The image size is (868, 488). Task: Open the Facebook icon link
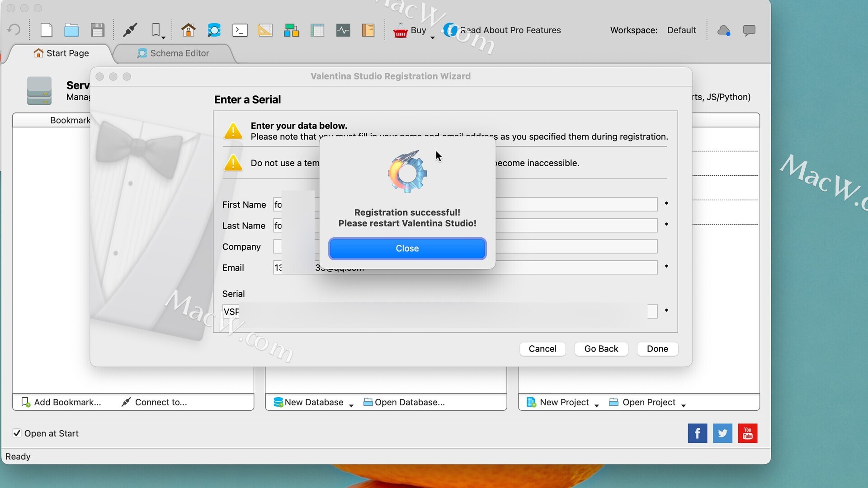point(698,433)
